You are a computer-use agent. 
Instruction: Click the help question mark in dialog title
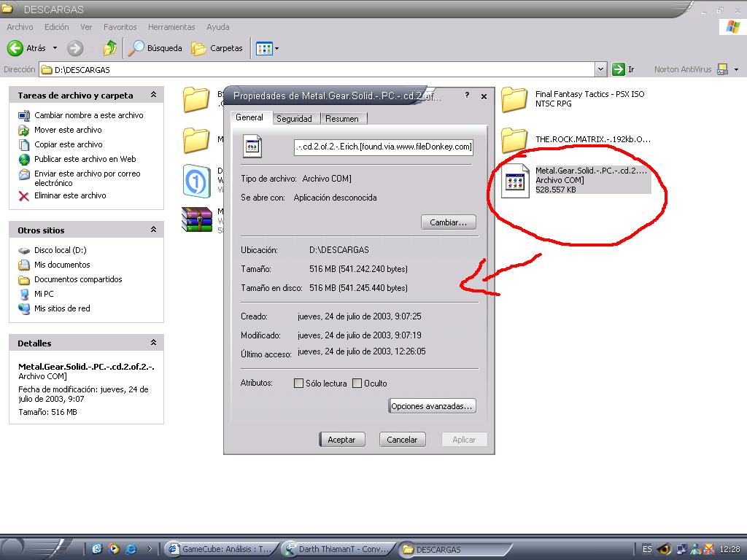pos(467,96)
